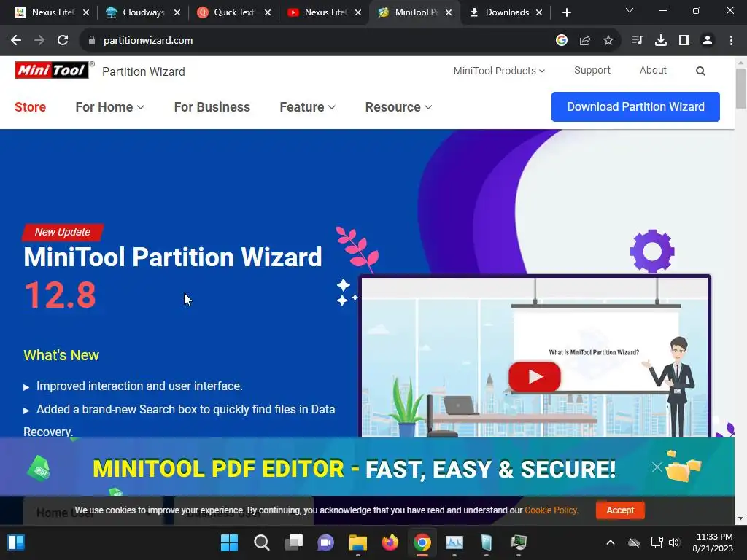Screen dimensions: 747x560
Task: Open the Store menu item
Action: pos(30,107)
